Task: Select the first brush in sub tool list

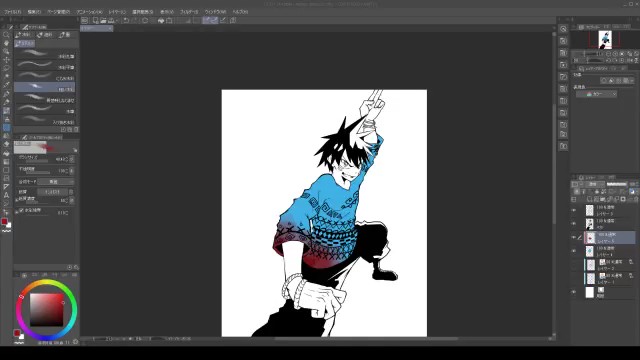Action: pos(44,54)
